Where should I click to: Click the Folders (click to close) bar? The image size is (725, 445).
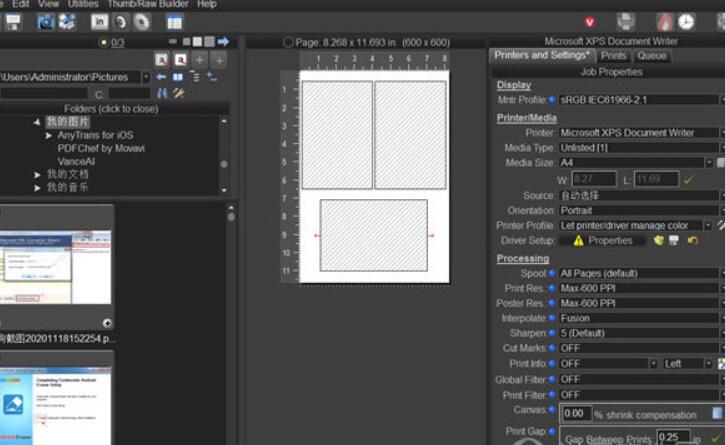pos(111,109)
